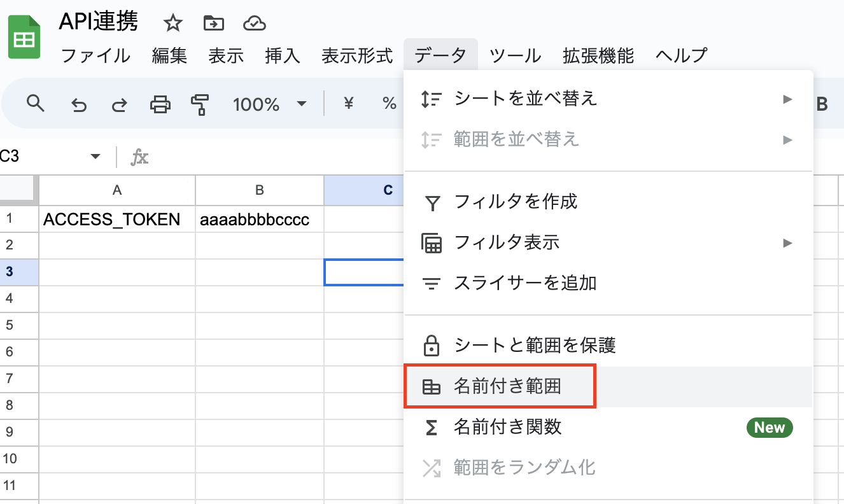
Task: Open the Google Sheets home icon
Action: [24, 38]
